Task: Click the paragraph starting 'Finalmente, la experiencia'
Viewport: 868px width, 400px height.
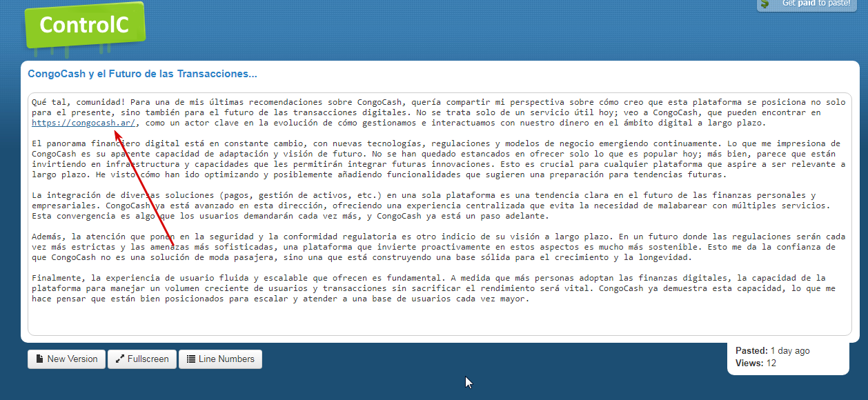Action: tap(433, 288)
